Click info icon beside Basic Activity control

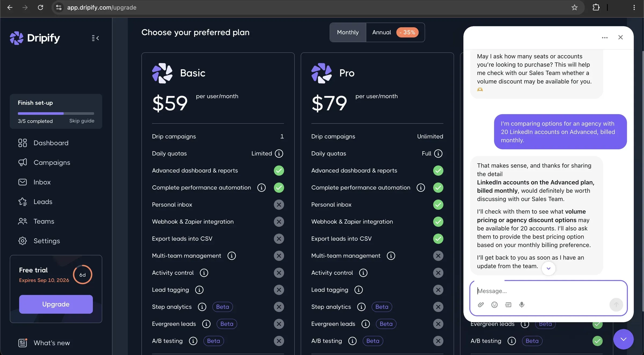pyautogui.click(x=204, y=273)
